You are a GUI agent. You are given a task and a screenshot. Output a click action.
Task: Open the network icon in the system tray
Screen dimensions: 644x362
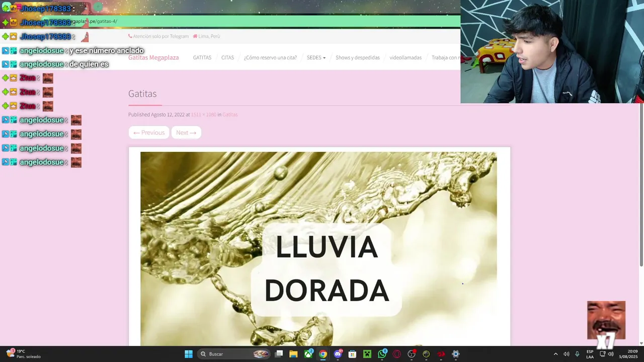click(x=602, y=354)
